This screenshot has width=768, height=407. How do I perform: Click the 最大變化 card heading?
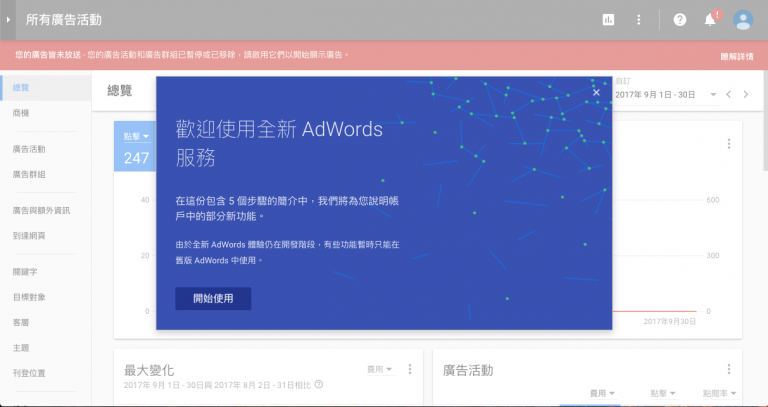[149, 370]
